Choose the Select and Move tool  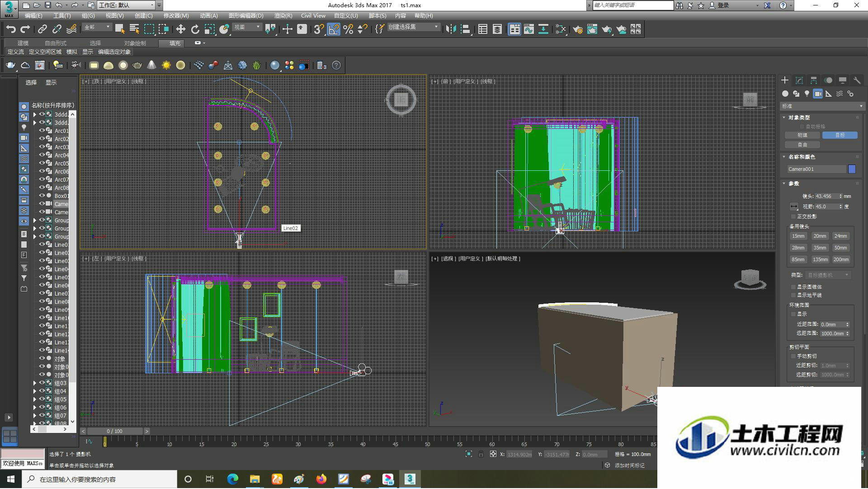pos(180,29)
